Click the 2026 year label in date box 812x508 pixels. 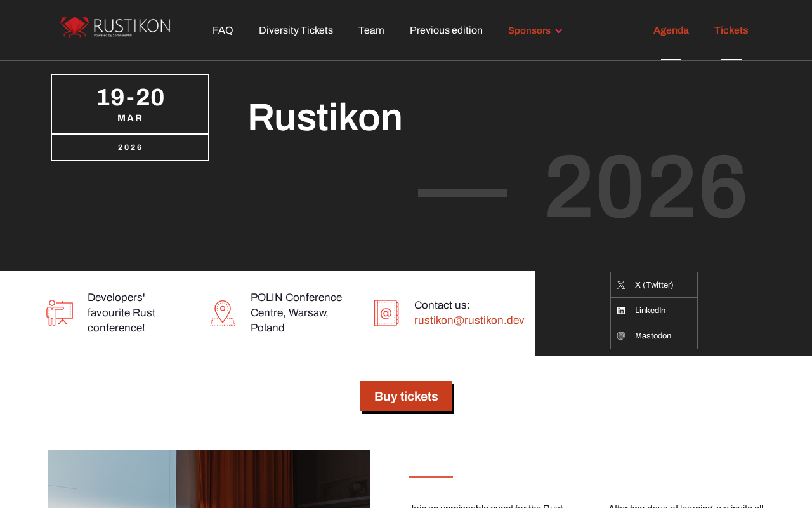pos(130,147)
